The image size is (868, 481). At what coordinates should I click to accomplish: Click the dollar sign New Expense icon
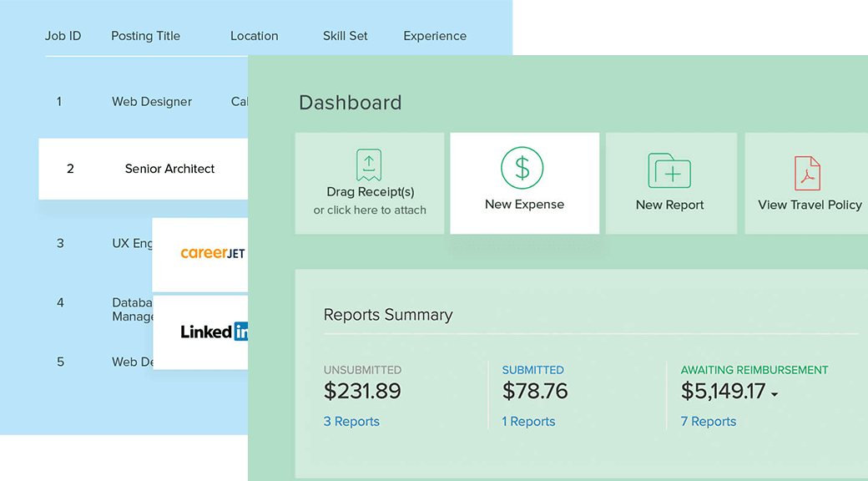click(522, 168)
